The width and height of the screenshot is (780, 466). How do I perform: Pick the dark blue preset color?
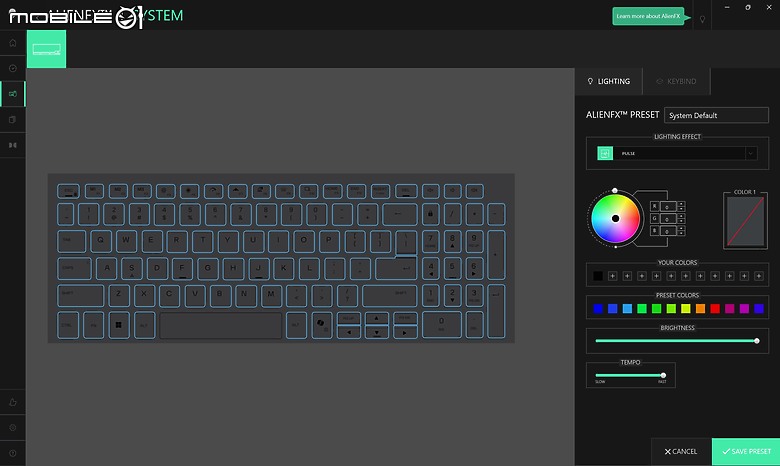598,309
